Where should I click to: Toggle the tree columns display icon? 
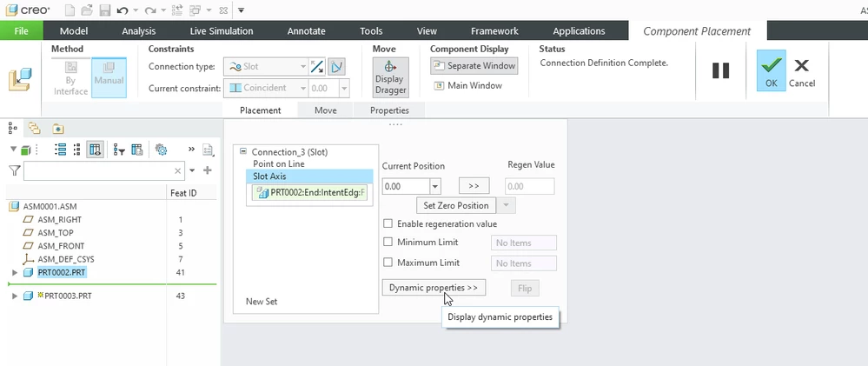coord(95,150)
